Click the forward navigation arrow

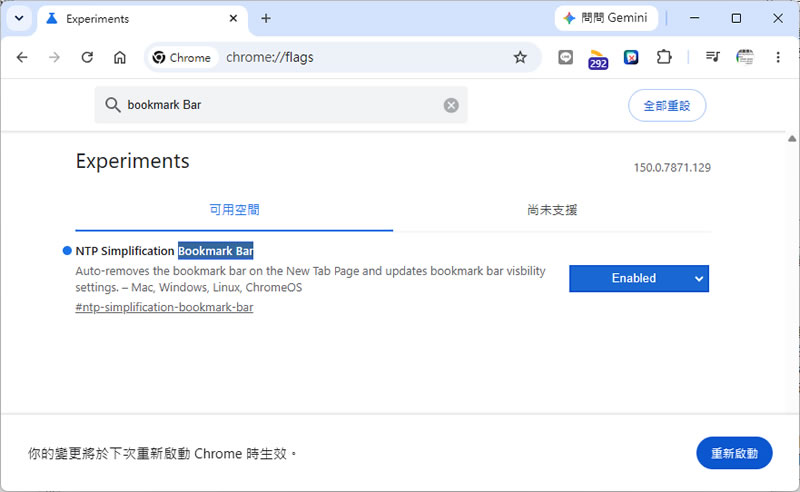click(x=54, y=57)
